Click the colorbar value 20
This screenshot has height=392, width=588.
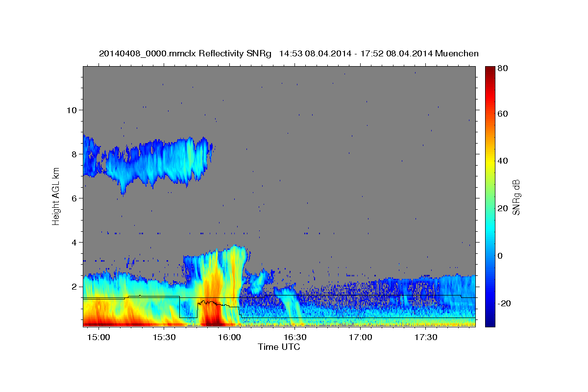pos(502,208)
